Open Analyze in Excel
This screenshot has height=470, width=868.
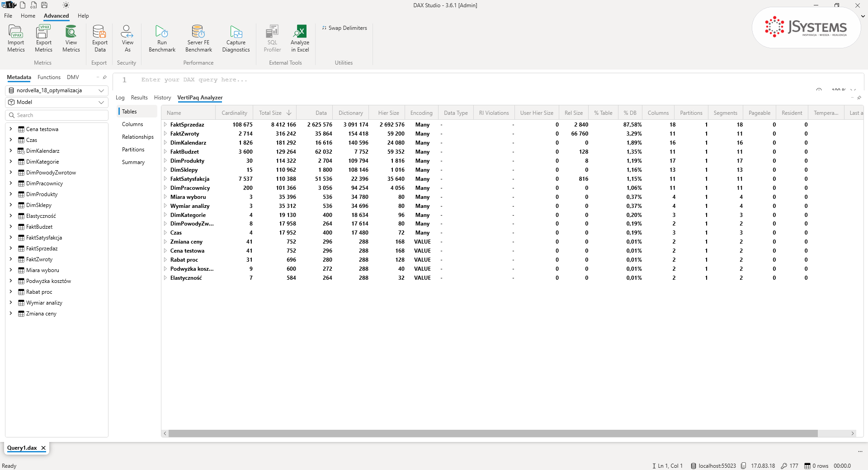(x=300, y=38)
